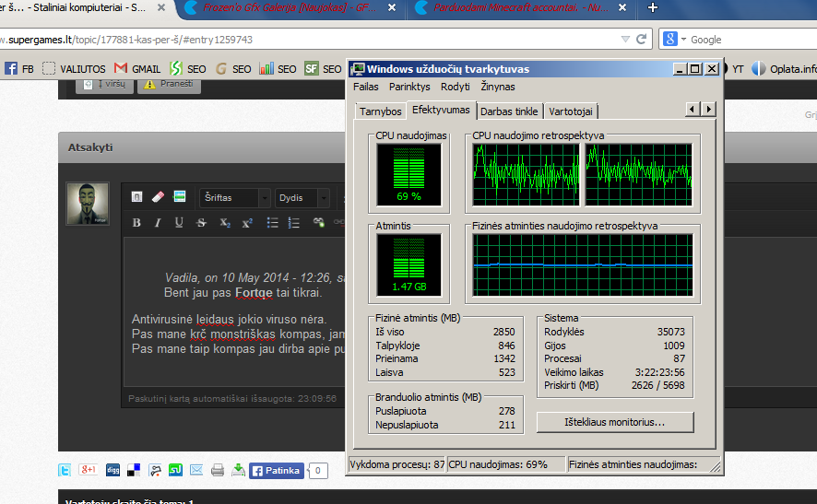
Task: Apply italic formatting in the editor
Action: click(158, 223)
